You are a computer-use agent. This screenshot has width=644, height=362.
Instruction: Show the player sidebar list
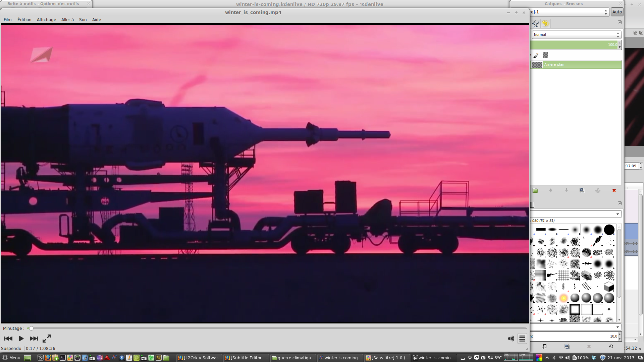coord(522,339)
